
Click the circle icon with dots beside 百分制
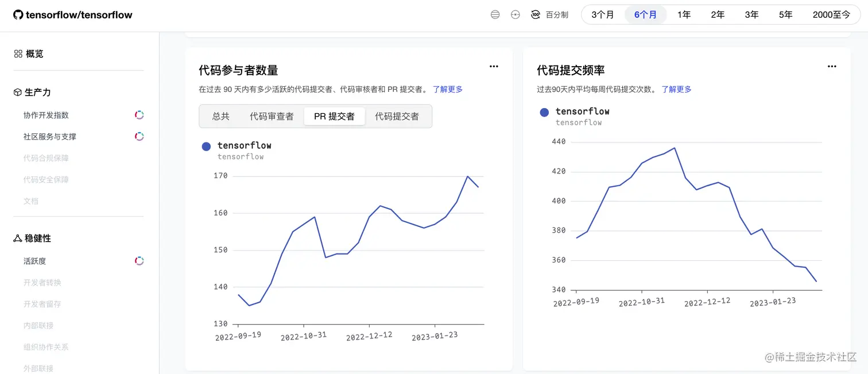(x=515, y=15)
